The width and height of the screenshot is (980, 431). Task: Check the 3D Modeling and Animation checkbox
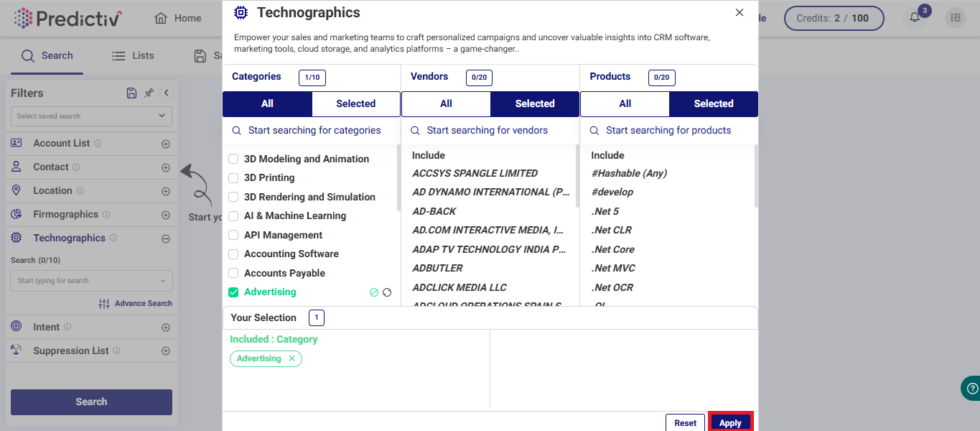pyautogui.click(x=233, y=159)
